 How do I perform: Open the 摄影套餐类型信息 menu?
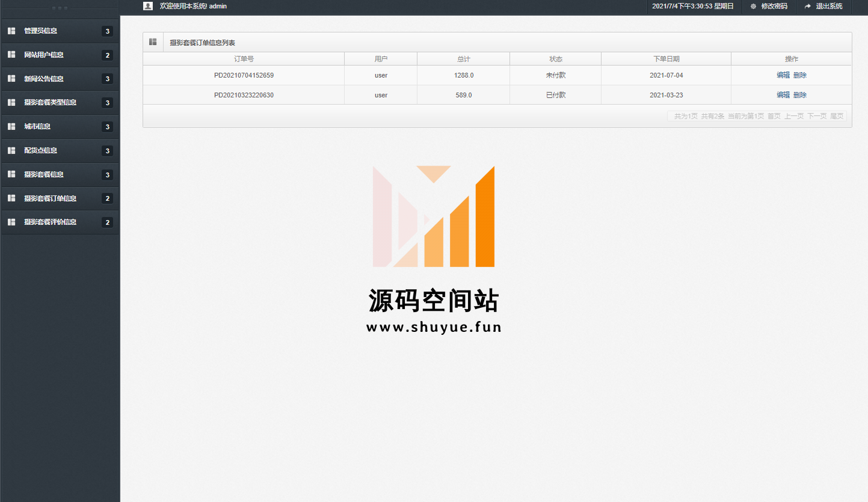(60, 103)
